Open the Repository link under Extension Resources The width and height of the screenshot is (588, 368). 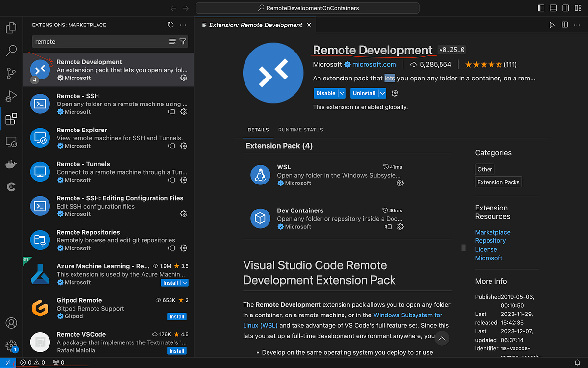click(x=490, y=241)
